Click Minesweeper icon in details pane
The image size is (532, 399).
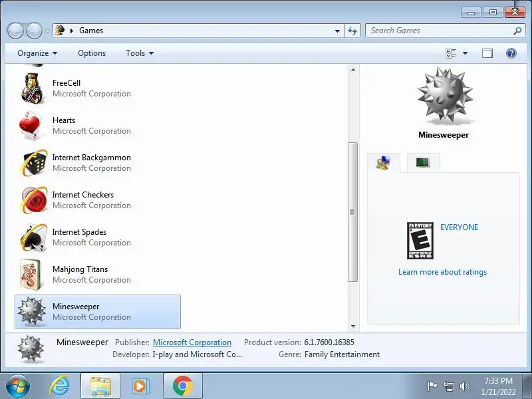[x=31, y=349]
